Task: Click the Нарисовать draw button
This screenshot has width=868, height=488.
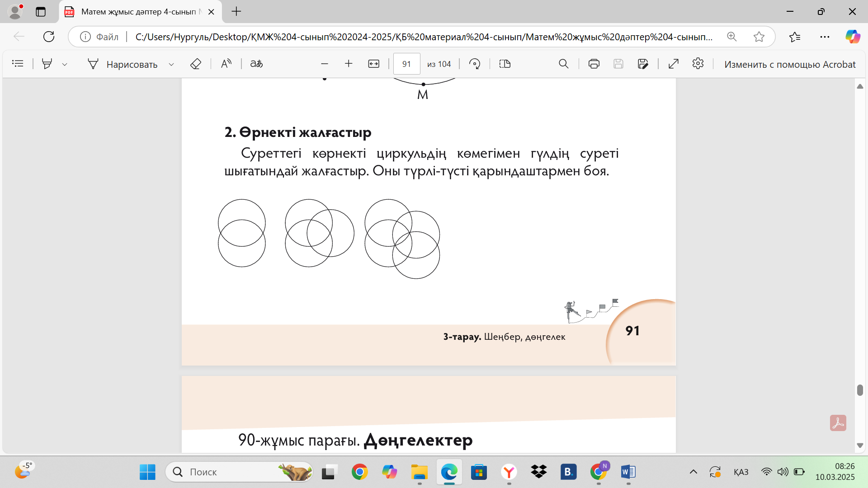Action: point(123,64)
